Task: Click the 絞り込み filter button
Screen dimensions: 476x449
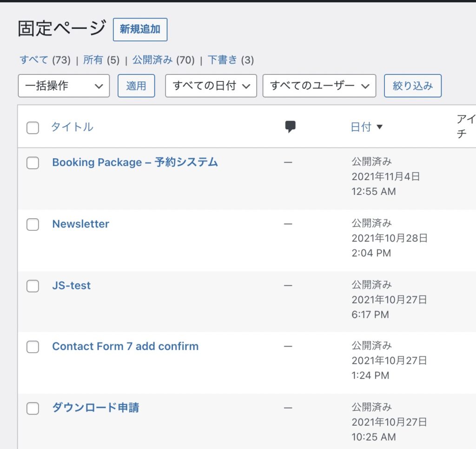Action: click(412, 86)
